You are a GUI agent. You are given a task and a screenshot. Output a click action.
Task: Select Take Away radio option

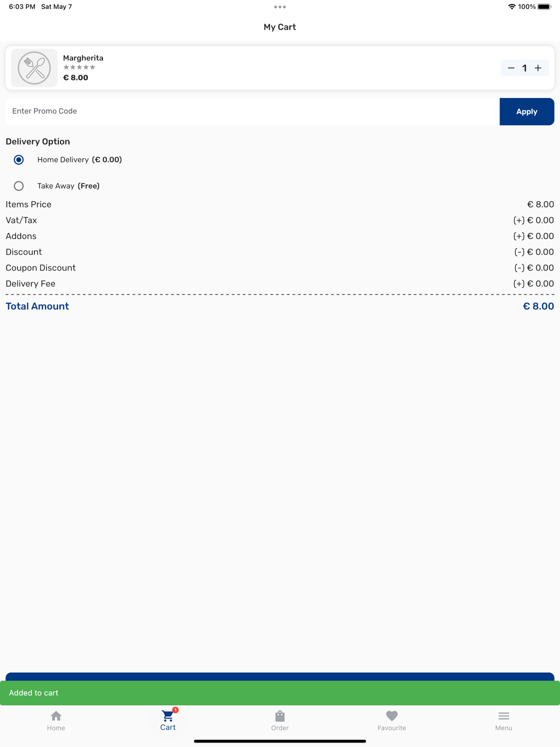(18, 186)
